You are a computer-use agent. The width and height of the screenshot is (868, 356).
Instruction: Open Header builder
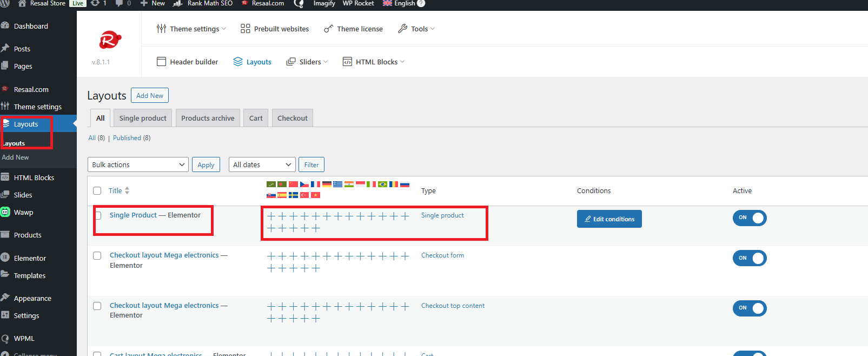pos(187,62)
